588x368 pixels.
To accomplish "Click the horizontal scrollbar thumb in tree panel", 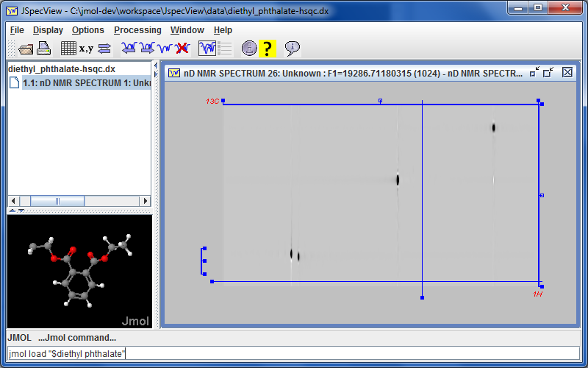I will (x=57, y=201).
